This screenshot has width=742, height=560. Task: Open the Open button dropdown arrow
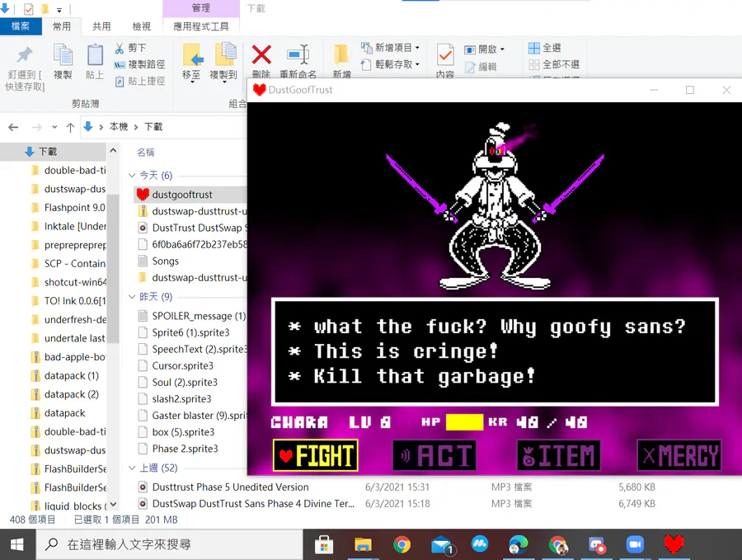(503, 49)
